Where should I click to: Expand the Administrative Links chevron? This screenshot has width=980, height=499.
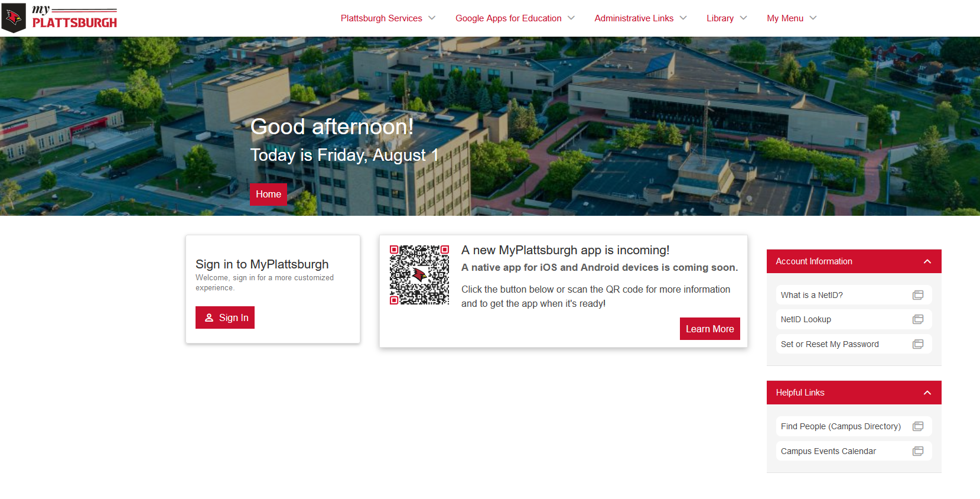683,18
